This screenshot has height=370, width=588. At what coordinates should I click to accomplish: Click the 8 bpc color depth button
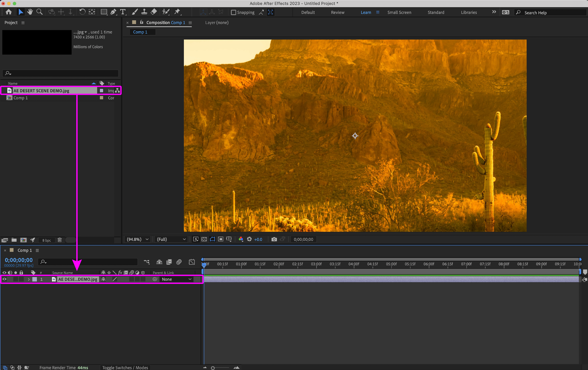click(46, 240)
